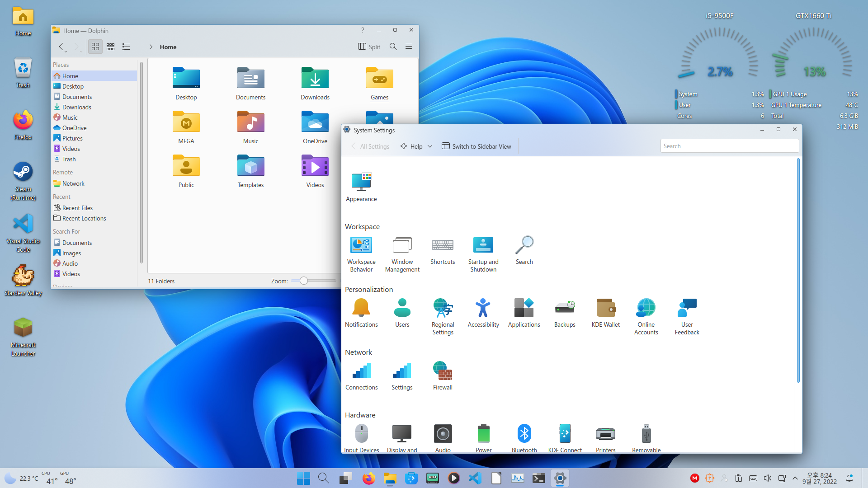Screen dimensions: 868x488
Task: Open Regional Settings module
Action: click(x=443, y=316)
